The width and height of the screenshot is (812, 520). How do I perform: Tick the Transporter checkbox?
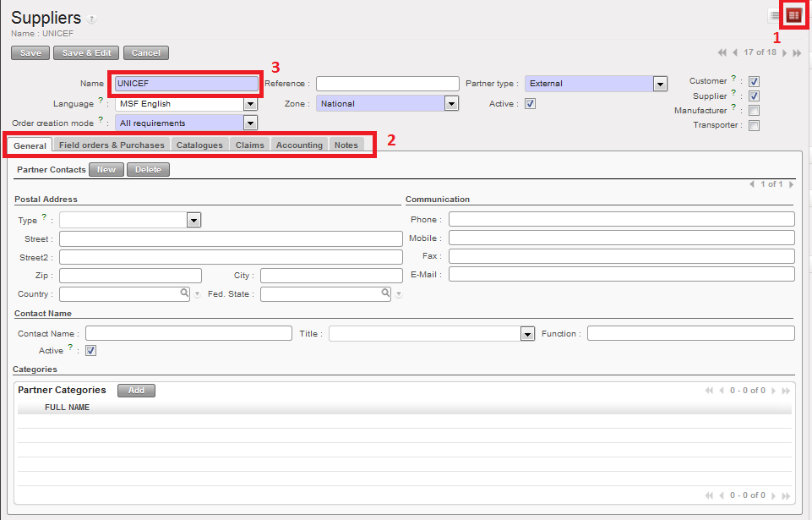tap(754, 125)
